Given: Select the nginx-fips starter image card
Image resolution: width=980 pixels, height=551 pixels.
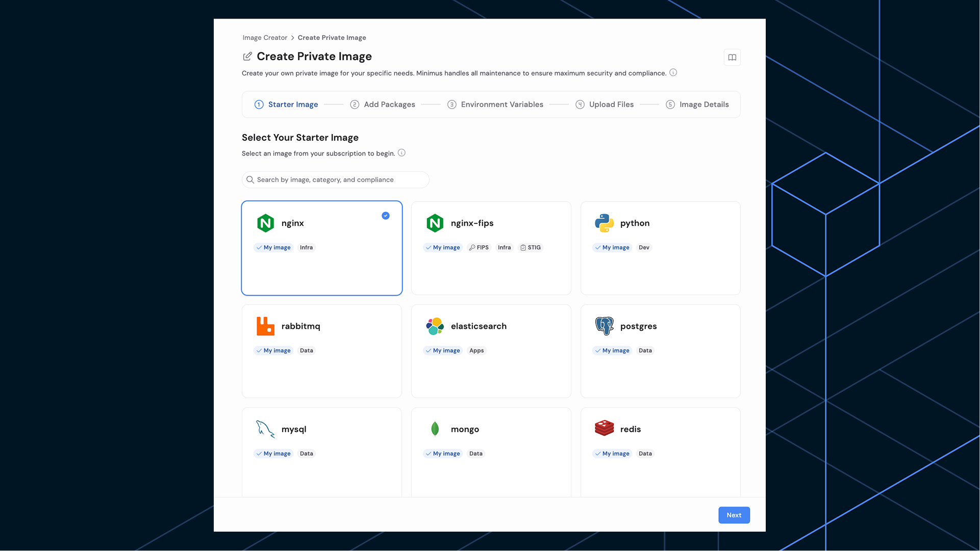Looking at the screenshot, I should click(x=491, y=248).
